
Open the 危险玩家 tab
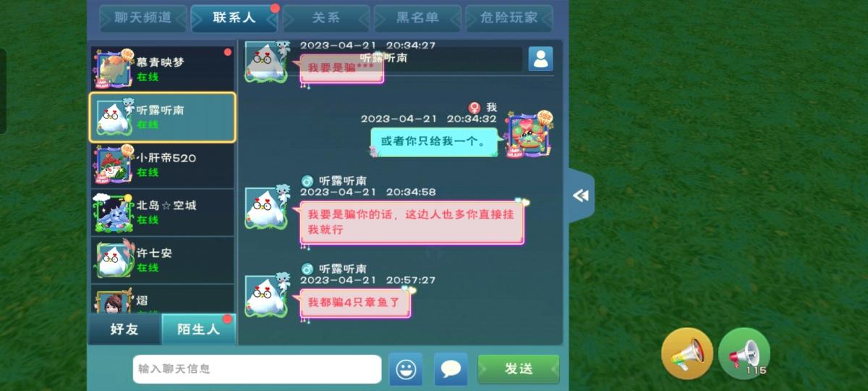pyautogui.click(x=509, y=18)
